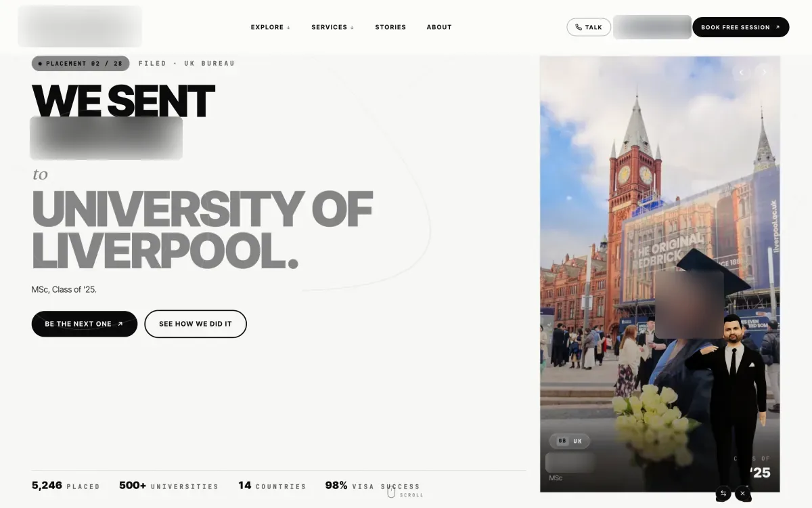Click the 500+ Universities statistic
The image size is (812, 508).
168,486
